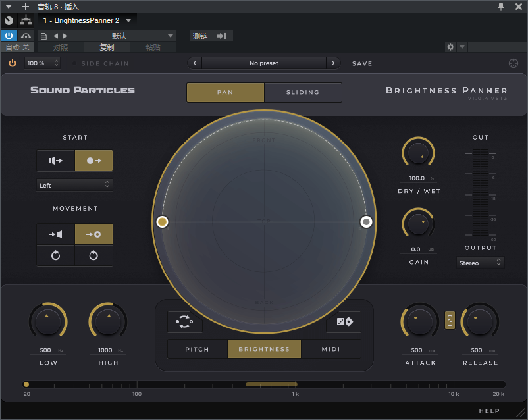This screenshot has height=420, width=528.
Task: Click 自动: 关 automation mode
Action: point(18,47)
